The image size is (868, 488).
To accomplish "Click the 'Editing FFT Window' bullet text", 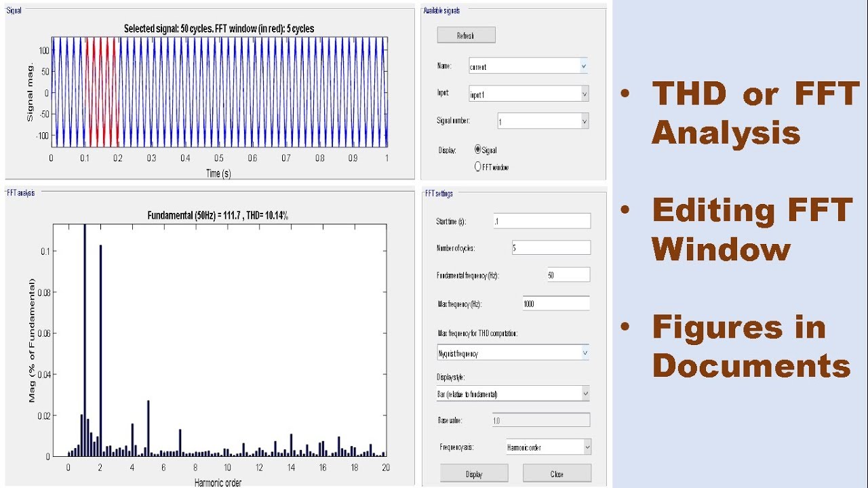I will tap(751, 230).
